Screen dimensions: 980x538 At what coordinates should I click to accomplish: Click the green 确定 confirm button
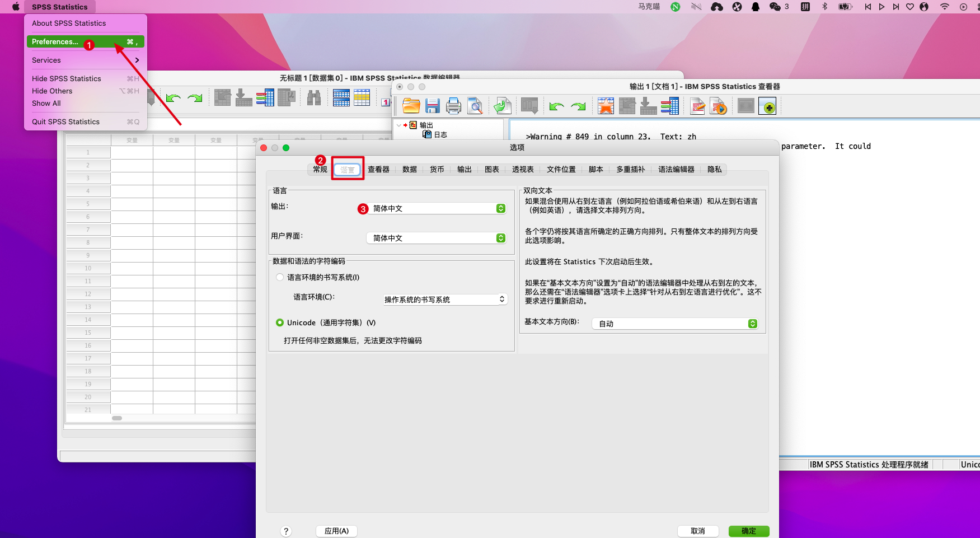pyautogui.click(x=748, y=531)
